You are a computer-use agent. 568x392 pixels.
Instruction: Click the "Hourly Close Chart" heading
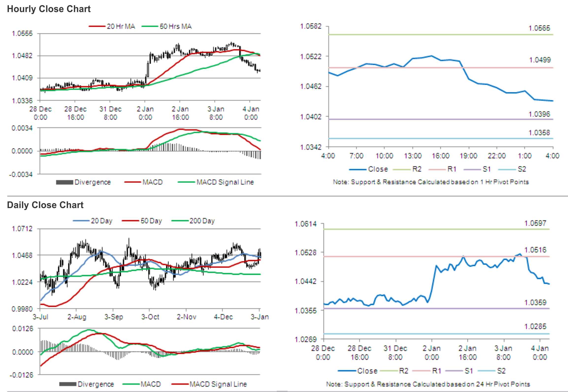point(49,9)
